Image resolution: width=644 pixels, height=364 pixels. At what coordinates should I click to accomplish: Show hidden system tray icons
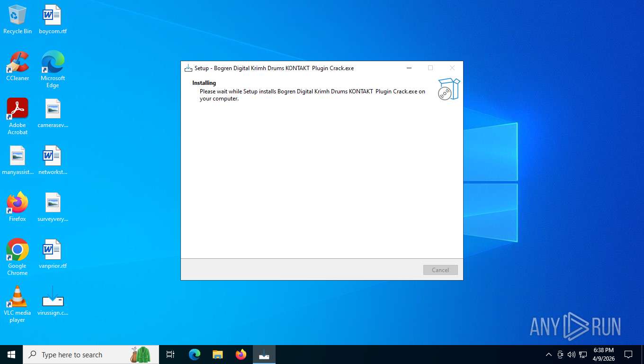pos(549,355)
